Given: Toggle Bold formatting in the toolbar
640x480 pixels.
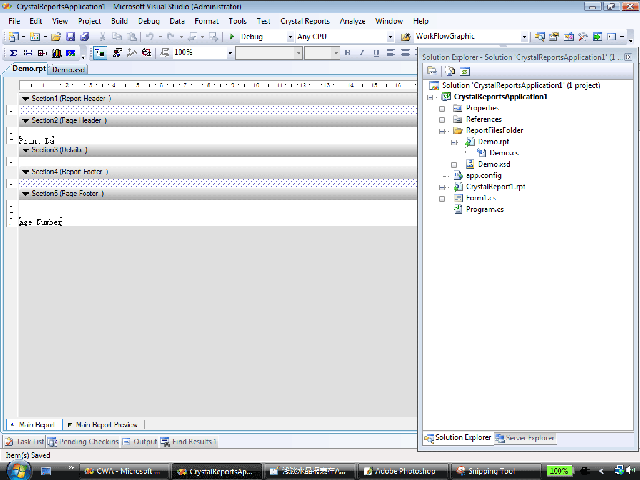Looking at the screenshot, I should (347, 53).
